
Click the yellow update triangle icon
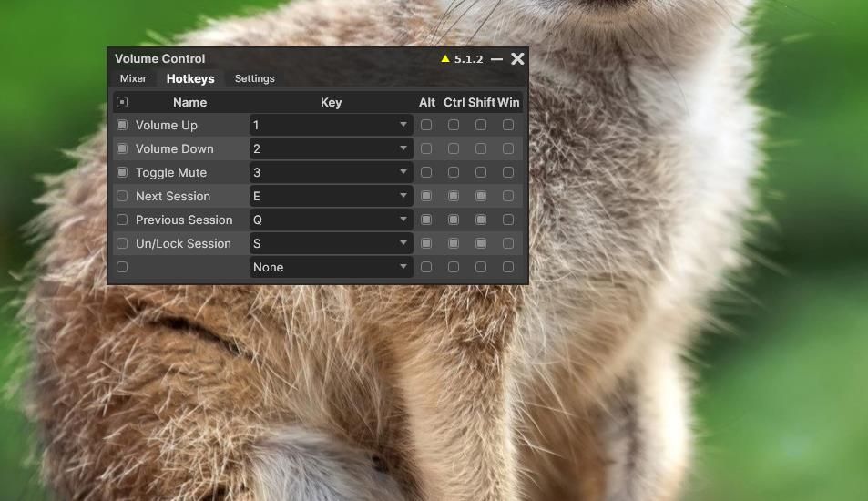tap(445, 59)
